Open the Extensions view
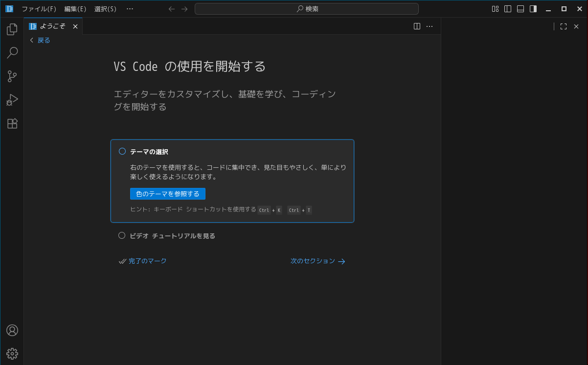This screenshot has height=365, width=588. 12,123
